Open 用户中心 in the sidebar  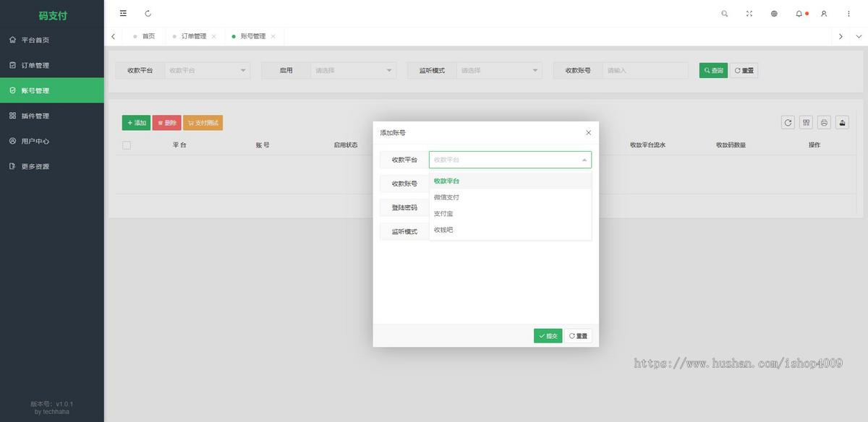point(52,141)
